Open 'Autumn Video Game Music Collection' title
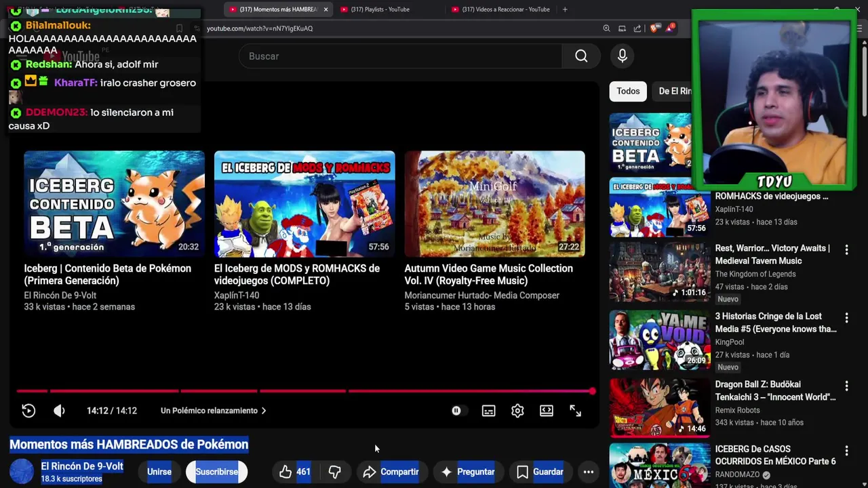Screen dimensions: 868x488 coord(488,274)
